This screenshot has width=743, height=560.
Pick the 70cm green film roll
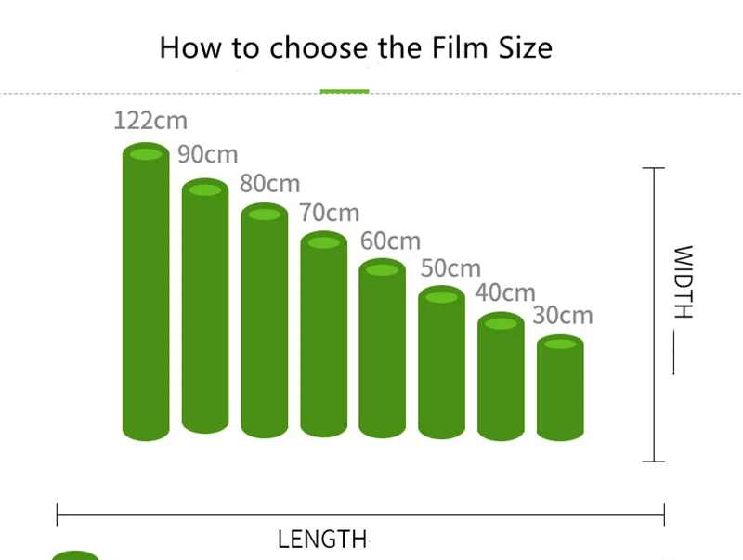click(x=324, y=334)
